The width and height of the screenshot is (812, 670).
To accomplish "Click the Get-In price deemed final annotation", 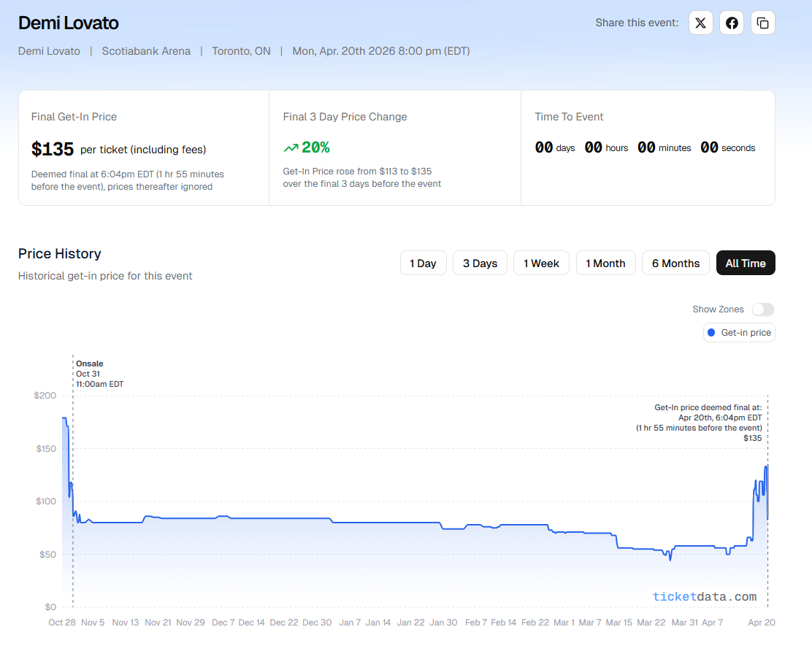I will (x=699, y=423).
